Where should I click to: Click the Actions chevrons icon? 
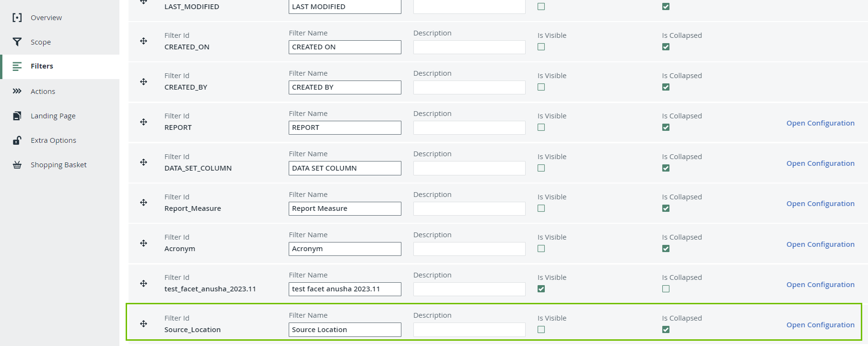point(17,91)
